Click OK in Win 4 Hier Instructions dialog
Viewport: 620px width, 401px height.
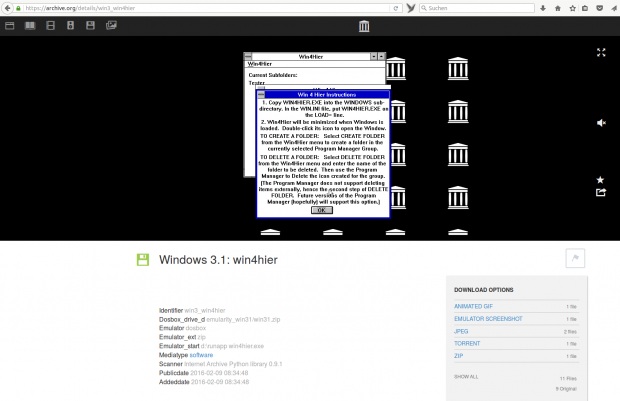pyautogui.click(x=322, y=210)
